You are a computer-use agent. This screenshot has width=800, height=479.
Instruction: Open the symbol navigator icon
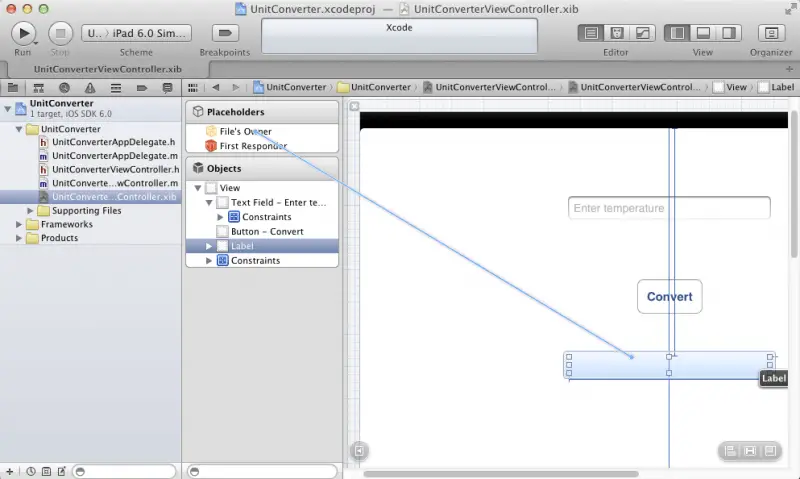tap(40, 89)
